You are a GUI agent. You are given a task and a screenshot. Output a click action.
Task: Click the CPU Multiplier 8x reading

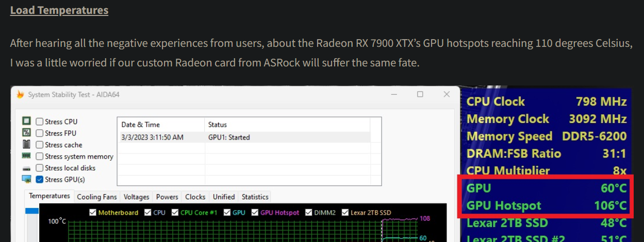click(547, 170)
